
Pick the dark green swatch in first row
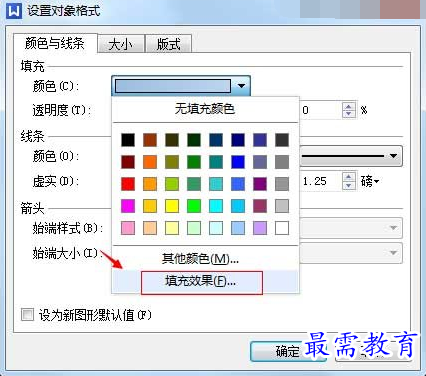(194, 140)
